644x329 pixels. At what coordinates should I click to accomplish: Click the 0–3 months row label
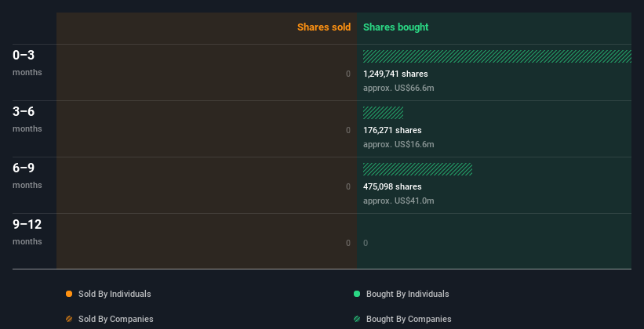pos(24,55)
